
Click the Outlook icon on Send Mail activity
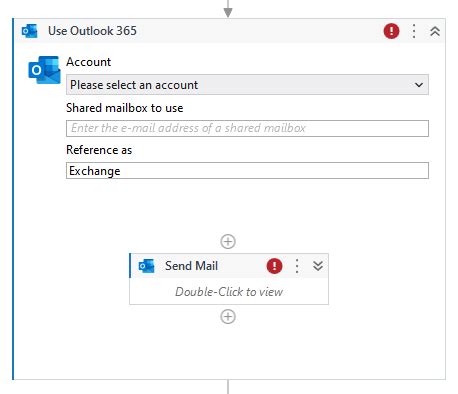147,266
